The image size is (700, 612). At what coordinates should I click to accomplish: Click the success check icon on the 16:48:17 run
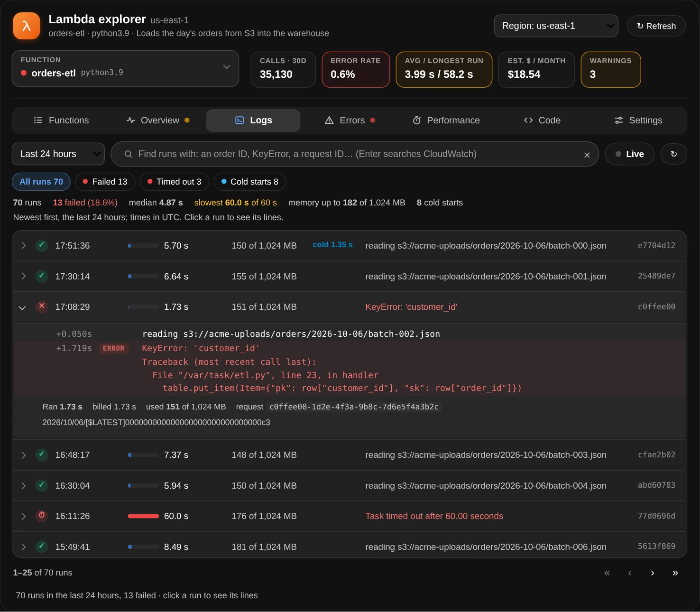click(42, 454)
